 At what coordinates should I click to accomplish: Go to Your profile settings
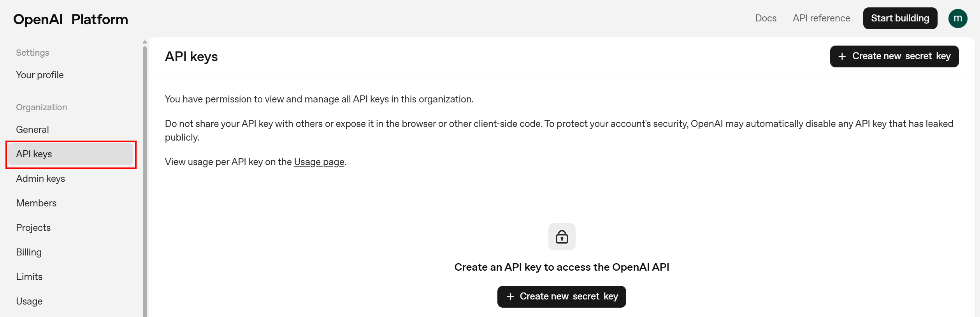point(40,75)
